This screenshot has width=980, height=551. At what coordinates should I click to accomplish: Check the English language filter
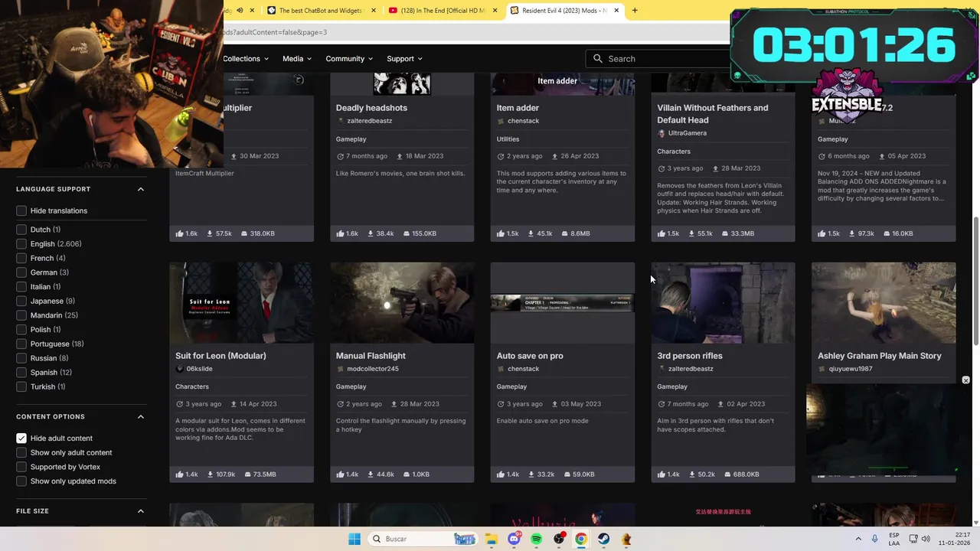pyautogui.click(x=21, y=244)
